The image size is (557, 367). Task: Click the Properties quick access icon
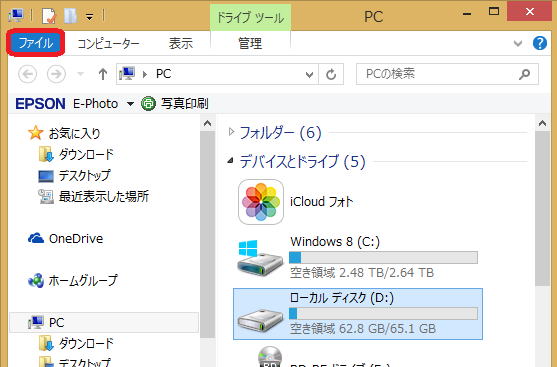click(49, 15)
